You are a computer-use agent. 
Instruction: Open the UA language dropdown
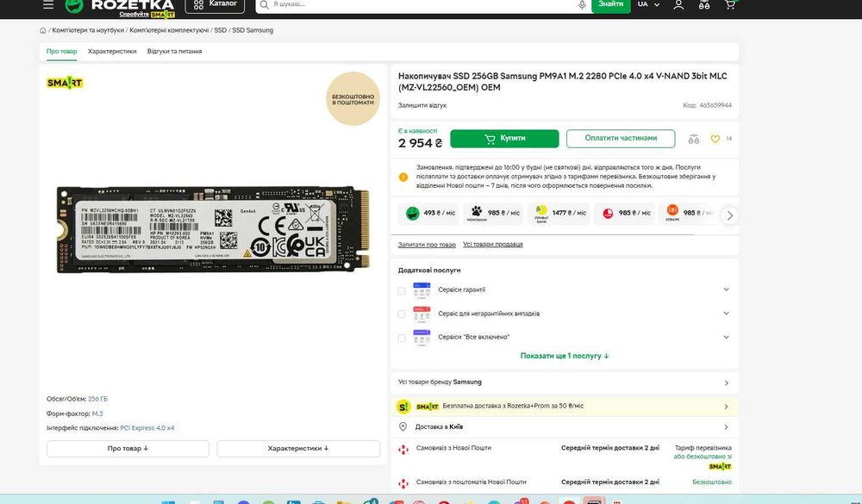[x=648, y=4]
